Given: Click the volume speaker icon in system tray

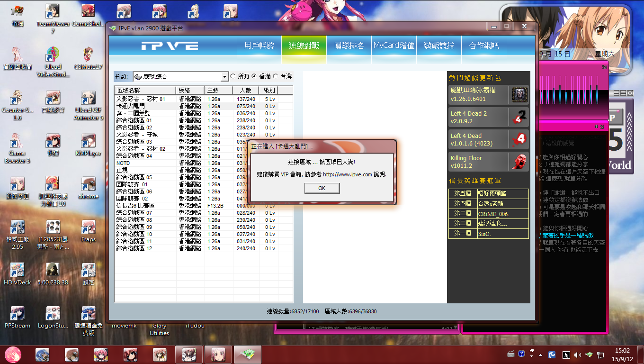Looking at the screenshot, I should tap(577, 355).
